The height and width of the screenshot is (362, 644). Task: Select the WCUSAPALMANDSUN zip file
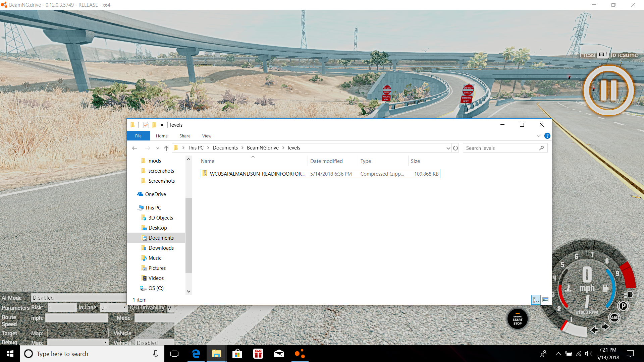320,174
